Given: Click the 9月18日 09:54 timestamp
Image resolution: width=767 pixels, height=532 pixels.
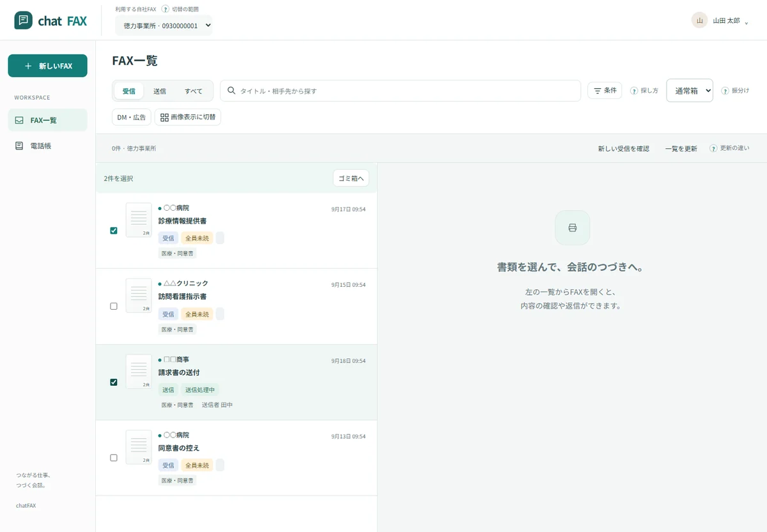Looking at the screenshot, I should (x=348, y=361).
